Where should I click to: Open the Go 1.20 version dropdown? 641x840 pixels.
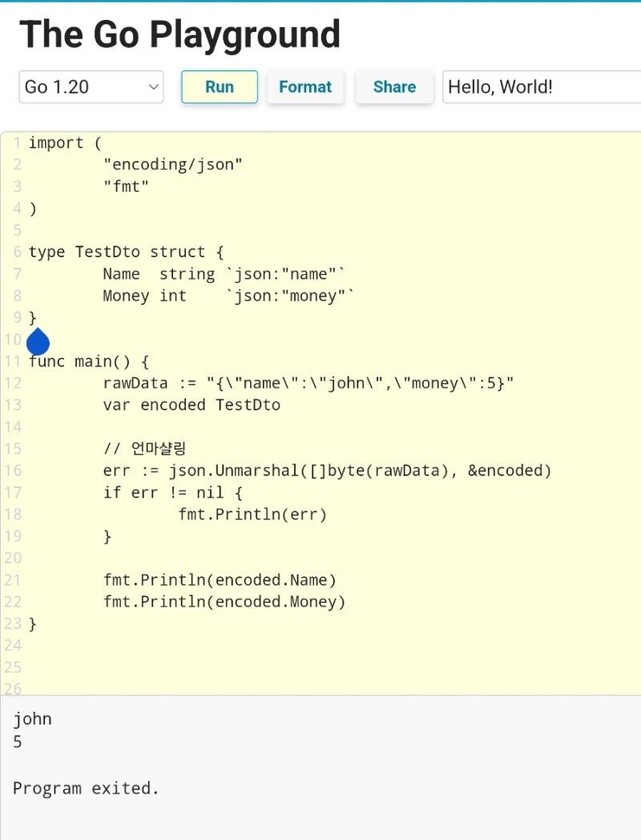pos(91,87)
